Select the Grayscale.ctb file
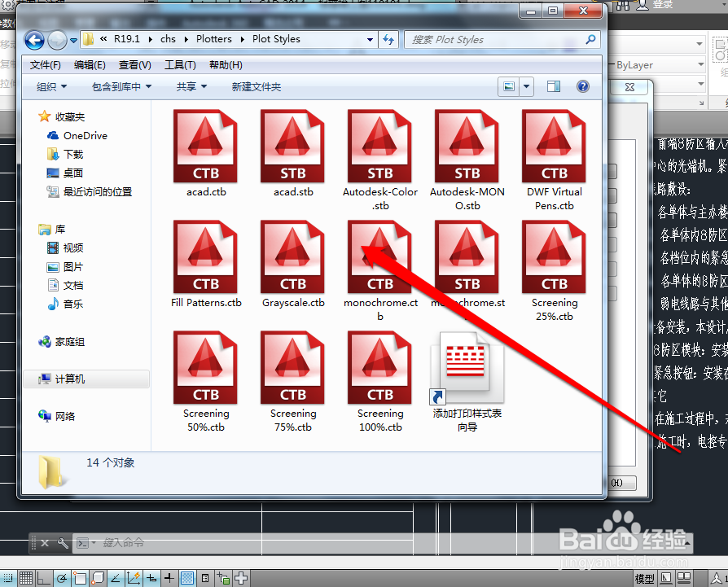The height and width of the screenshot is (587, 728). click(x=293, y=264)
